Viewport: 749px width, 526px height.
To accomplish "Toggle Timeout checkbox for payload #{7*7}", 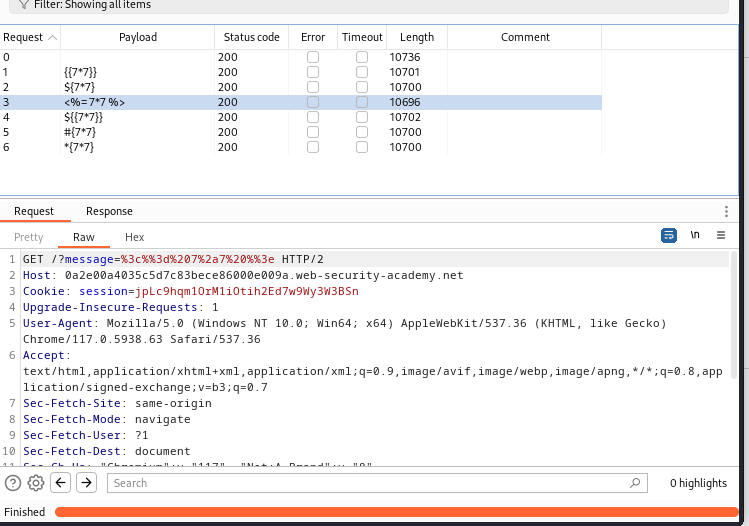I will 362,132.
